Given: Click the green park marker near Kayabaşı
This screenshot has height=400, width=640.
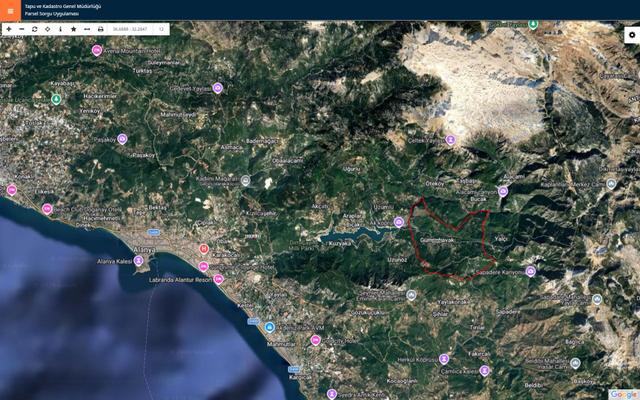Looking at the screenshot, I should point(56,99).
